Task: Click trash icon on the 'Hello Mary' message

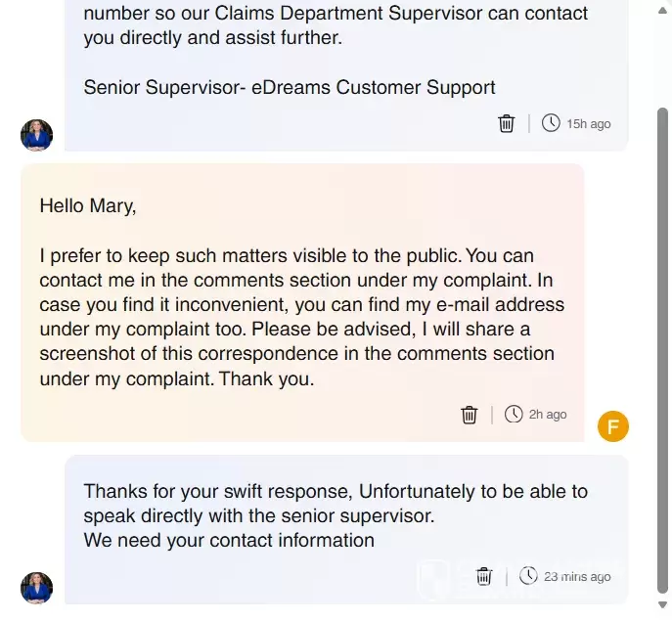Action: pyautogui.click(x=470, y=415)
